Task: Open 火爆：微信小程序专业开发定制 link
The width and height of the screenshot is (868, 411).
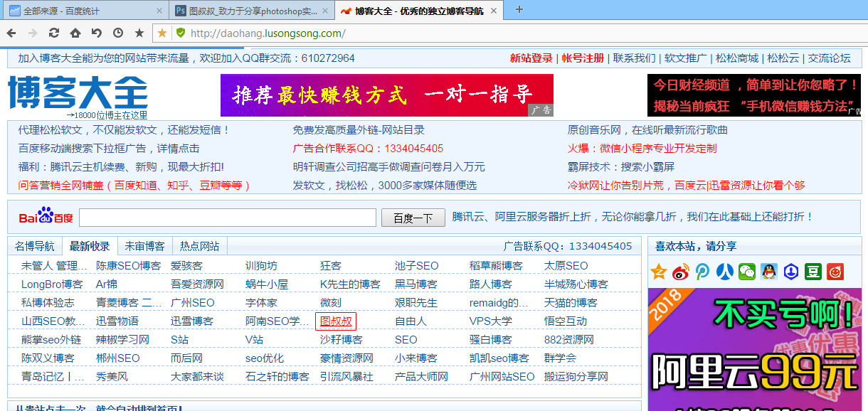Action: 642,149
